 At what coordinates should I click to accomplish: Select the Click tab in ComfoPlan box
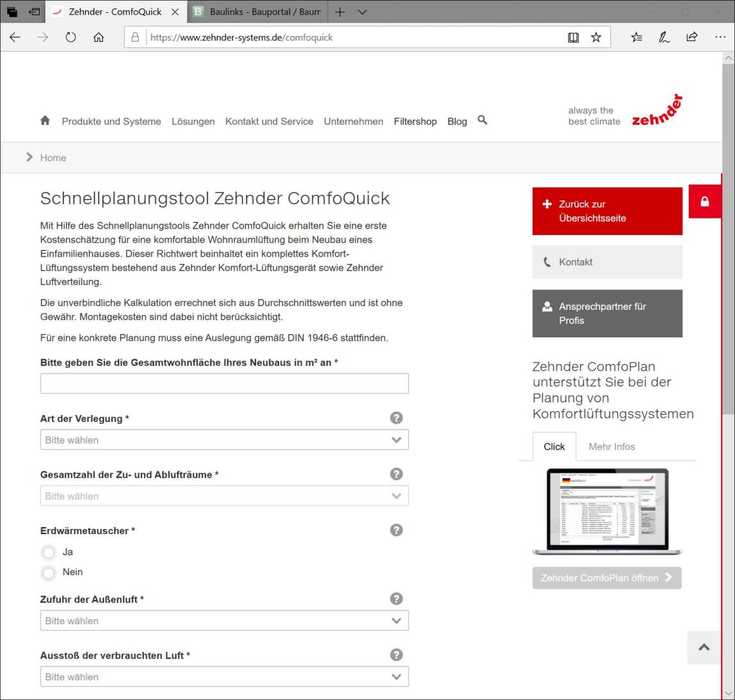pyautogui.click(x=554, y=446)
